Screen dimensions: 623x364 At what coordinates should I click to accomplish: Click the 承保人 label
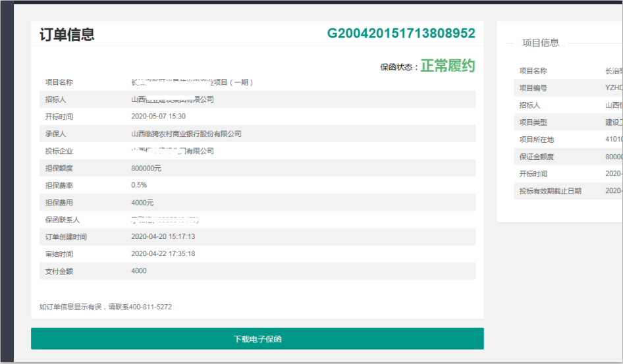[x=55, y=134]
